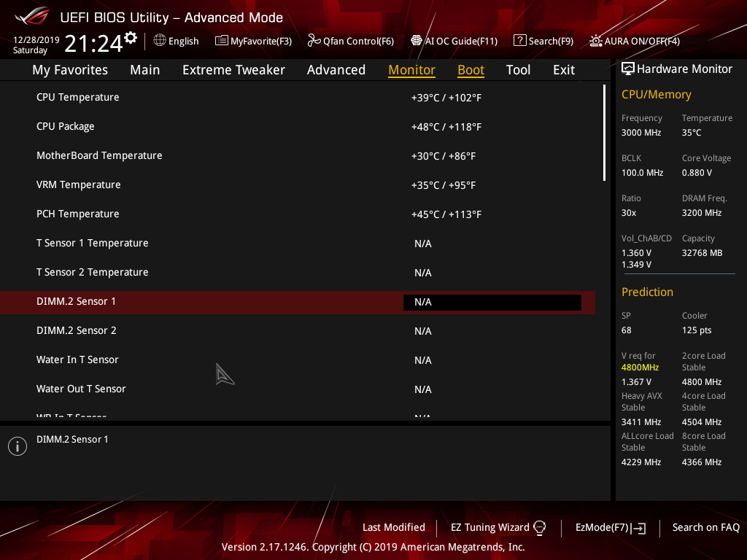Click the 12/28/2019 date
747x560 pixels.
pos(36,40)
